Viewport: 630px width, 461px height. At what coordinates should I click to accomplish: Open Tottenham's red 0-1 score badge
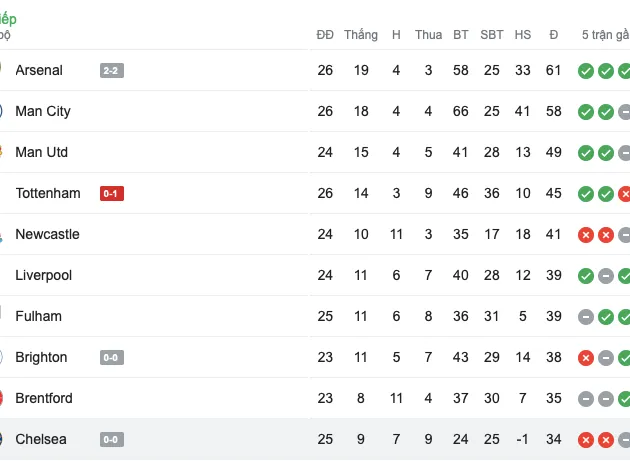pos(112,194)
